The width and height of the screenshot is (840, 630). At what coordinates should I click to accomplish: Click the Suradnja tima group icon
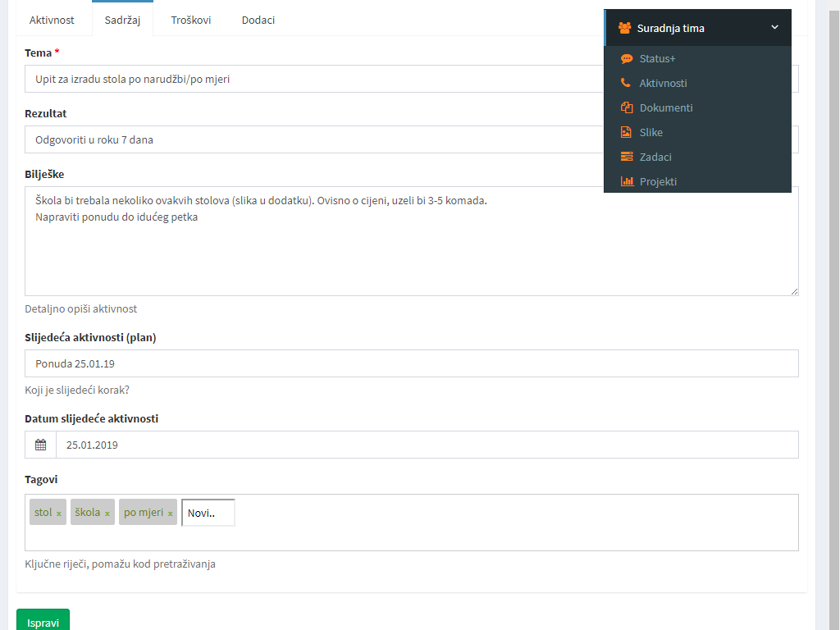pos(624,28)
